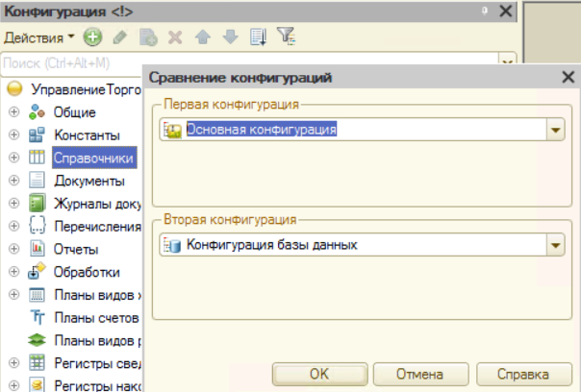Open the Действия menu
Image resolution: width=581 pixels, height=392 pixels.
click(38, 37)
